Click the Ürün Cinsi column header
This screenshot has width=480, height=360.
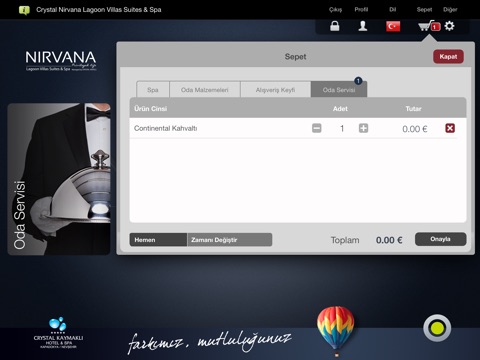(150, 109)
